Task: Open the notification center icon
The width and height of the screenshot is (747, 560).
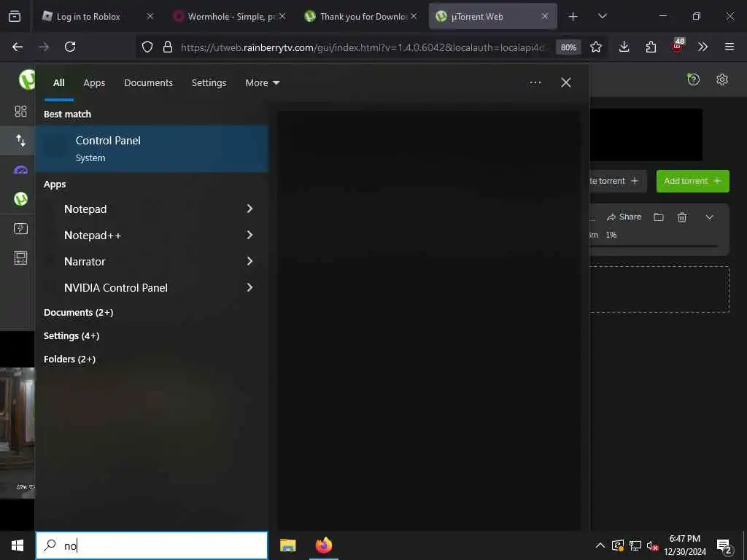Action: [724, 547]
